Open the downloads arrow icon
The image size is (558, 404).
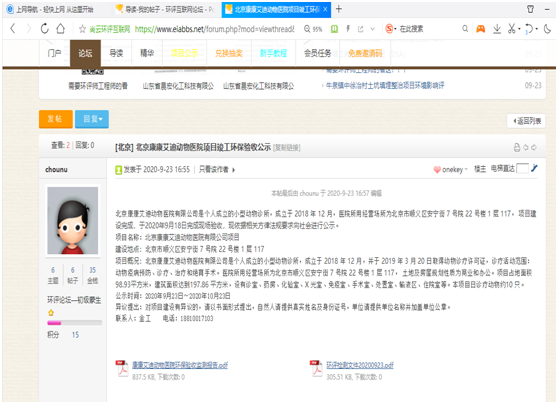(497, 29)
